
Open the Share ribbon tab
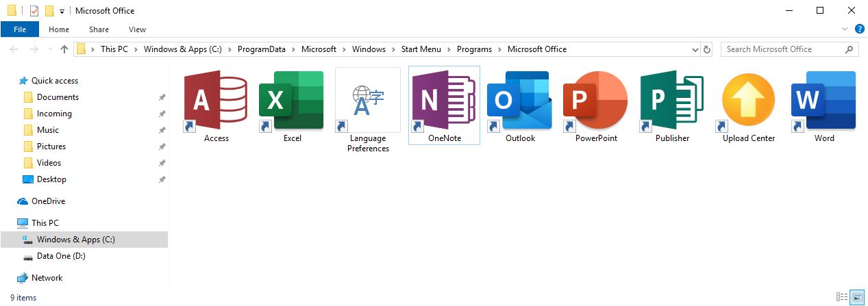click(99, 29)
